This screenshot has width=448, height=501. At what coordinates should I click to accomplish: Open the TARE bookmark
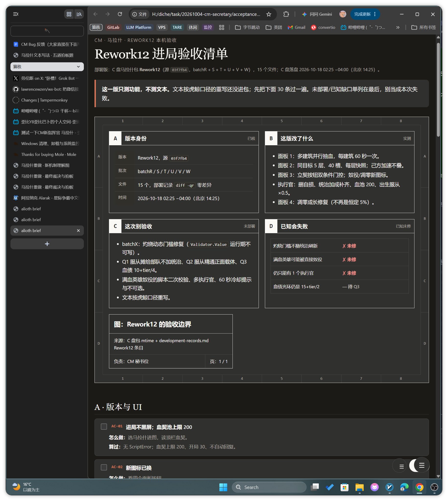click(177, 27)
